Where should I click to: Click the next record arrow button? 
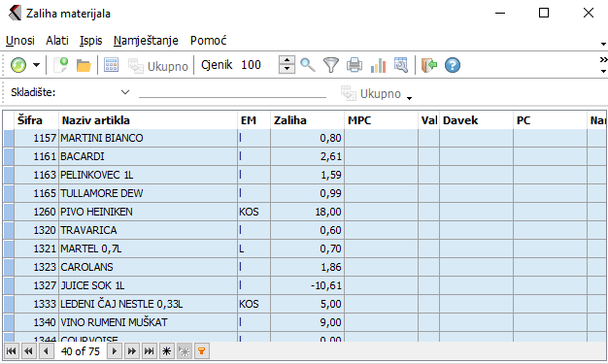pyautogui.click(x=115, y=351)
